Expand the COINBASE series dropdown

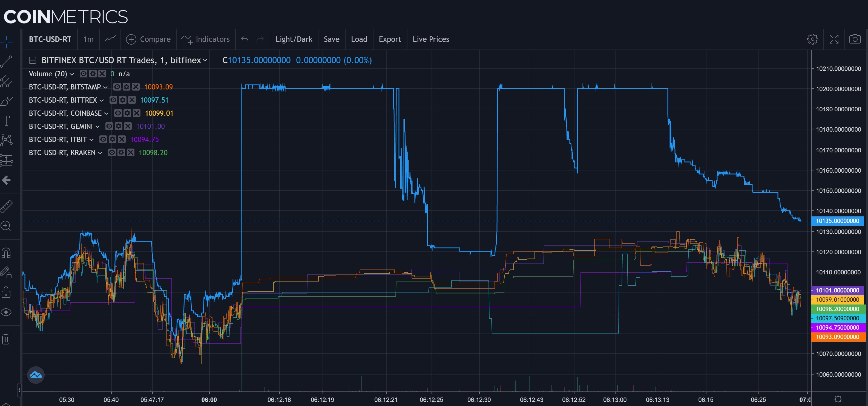tap(106, 114)
